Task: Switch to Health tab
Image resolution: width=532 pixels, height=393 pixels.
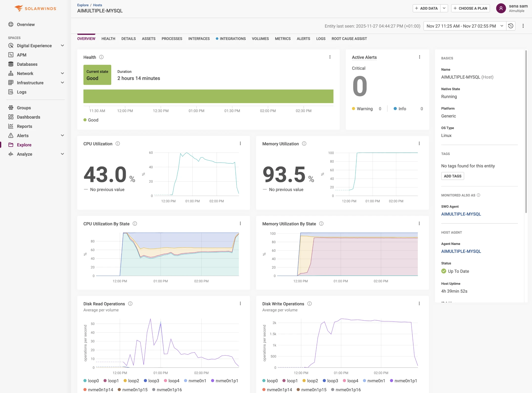Action: pos(108,39)
